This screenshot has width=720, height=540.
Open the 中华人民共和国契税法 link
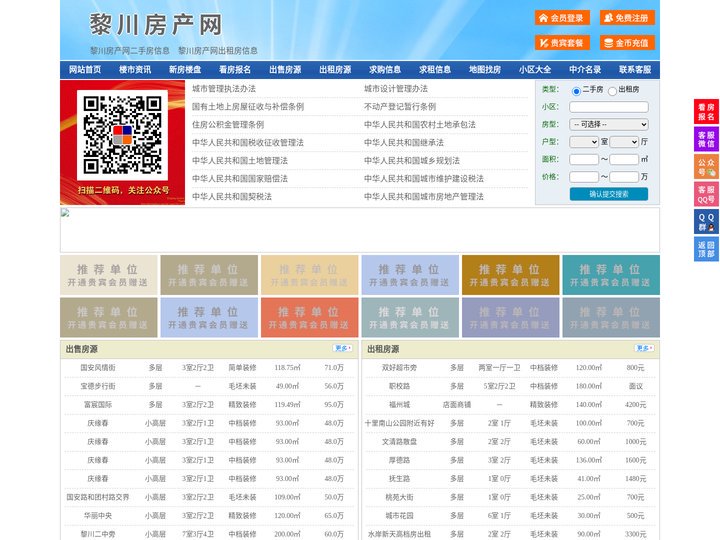click(232, 197)
